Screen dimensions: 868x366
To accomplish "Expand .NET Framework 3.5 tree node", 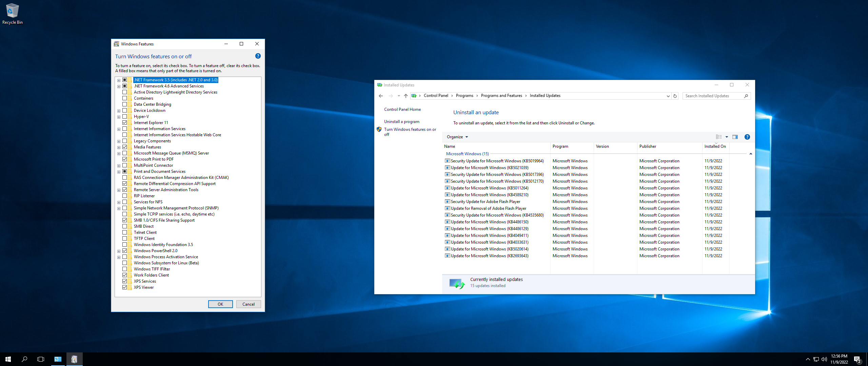I will 119,80.
